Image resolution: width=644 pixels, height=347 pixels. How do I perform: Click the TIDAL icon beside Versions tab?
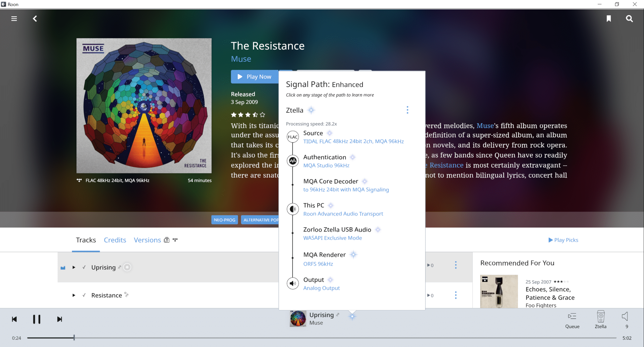coord(175,240)
